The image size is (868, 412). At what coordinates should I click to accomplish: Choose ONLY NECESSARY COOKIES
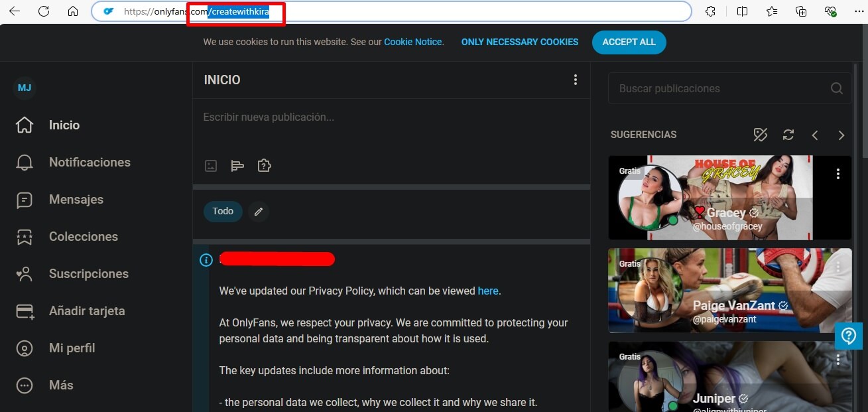coord(520,42)
